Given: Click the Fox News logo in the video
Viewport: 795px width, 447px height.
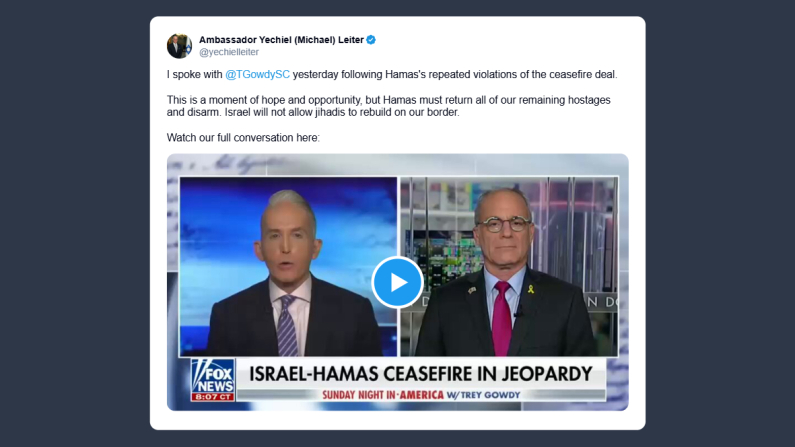Looking at the screenshot, I should click(213, 376).
